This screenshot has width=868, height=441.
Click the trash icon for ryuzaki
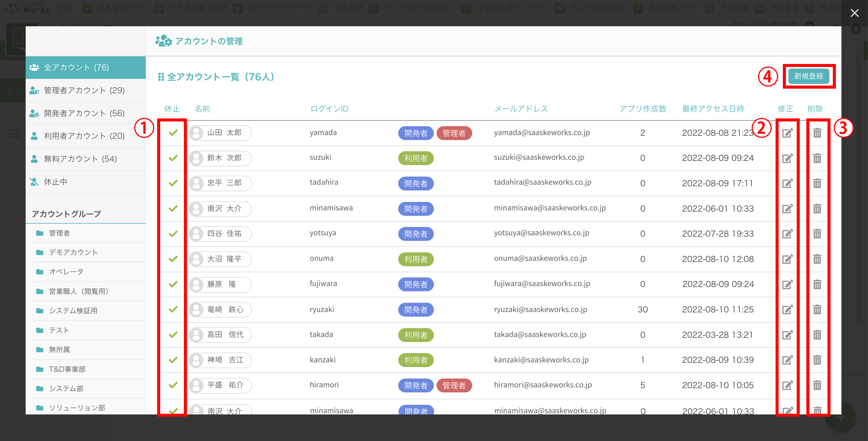click(817, 309)
